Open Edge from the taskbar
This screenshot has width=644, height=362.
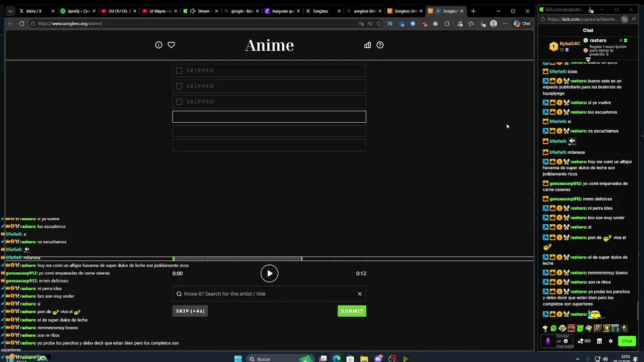click(337, 358)
